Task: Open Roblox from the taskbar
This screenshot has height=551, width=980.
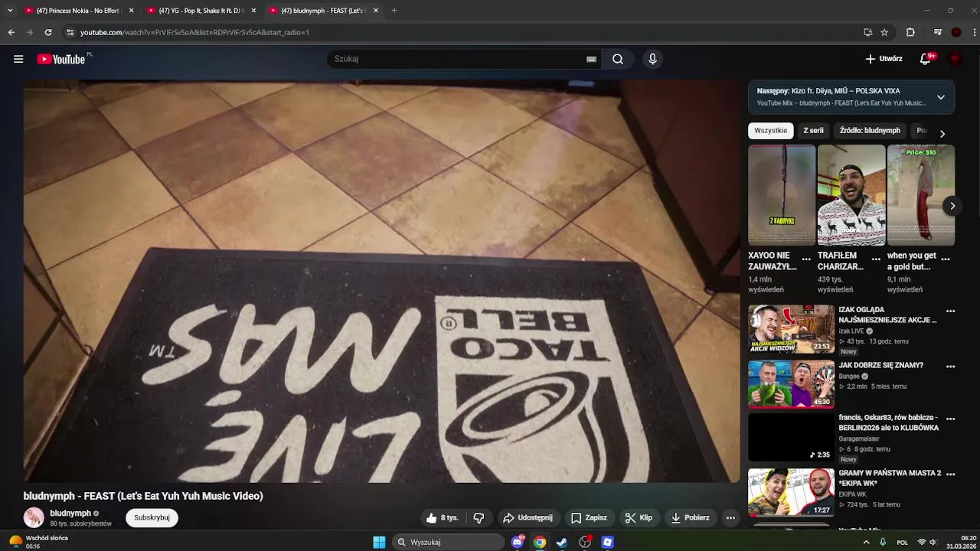Action: [x=607, y=542]
